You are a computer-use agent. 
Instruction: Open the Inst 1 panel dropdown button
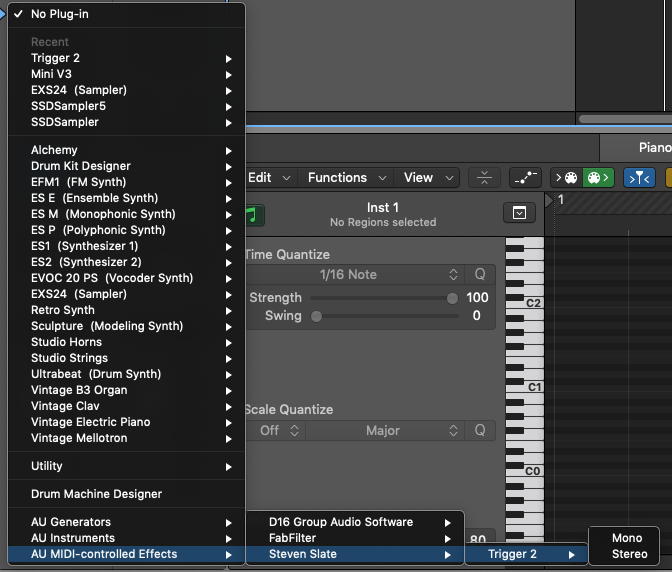519,213
